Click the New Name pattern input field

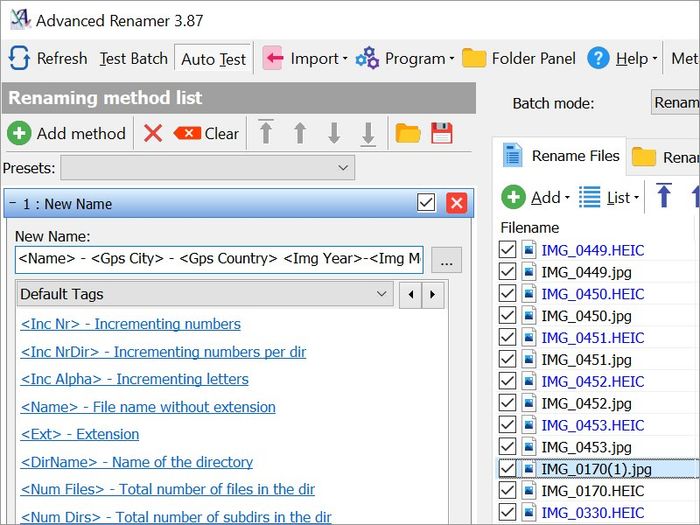coord(219,259)
